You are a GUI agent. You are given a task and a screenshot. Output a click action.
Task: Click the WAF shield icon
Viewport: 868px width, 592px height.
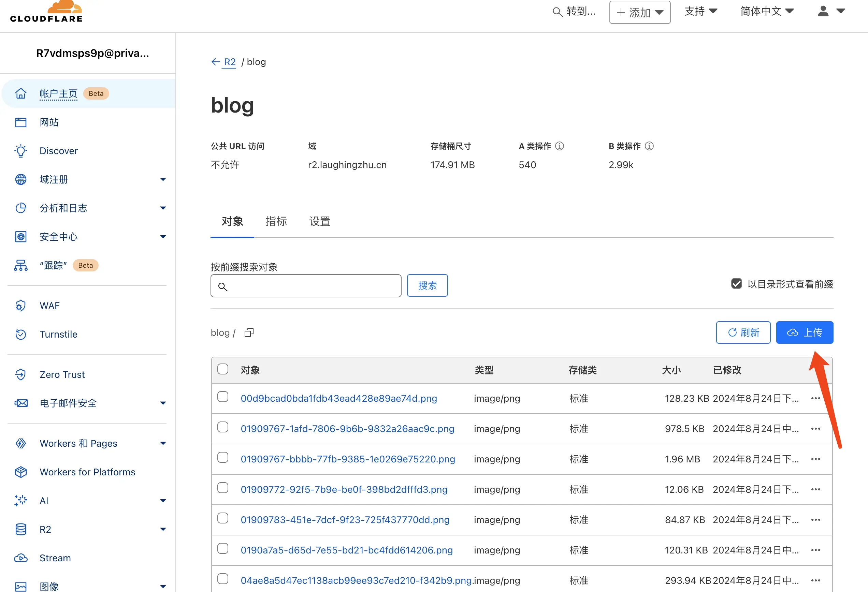pyautogui.click(x=20, y=305)
